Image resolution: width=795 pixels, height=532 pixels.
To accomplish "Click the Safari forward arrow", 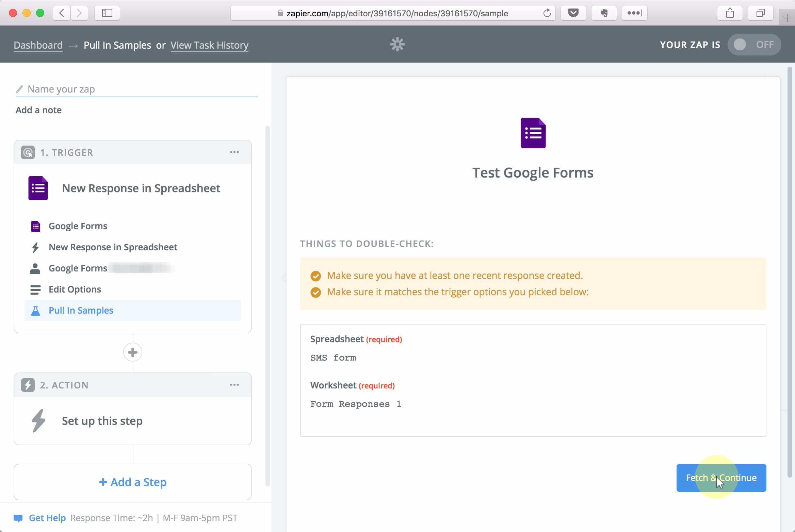I will (79, 13).
